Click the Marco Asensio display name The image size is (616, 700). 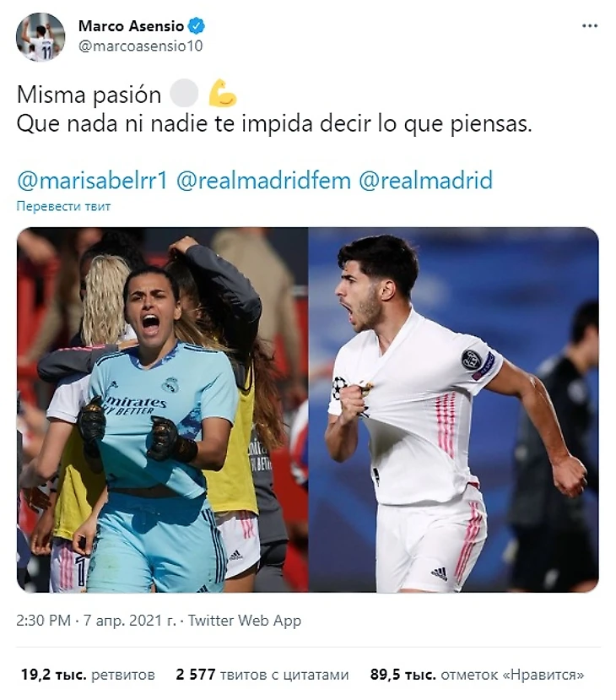[131, 26]
